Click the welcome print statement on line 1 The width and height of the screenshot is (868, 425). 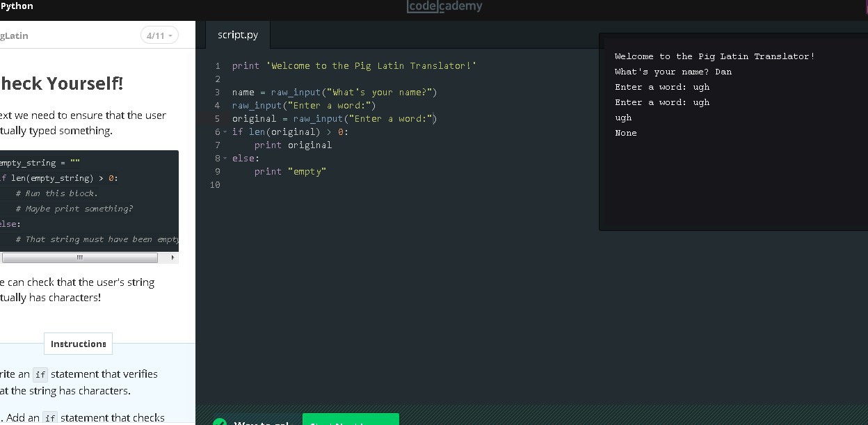354,66
